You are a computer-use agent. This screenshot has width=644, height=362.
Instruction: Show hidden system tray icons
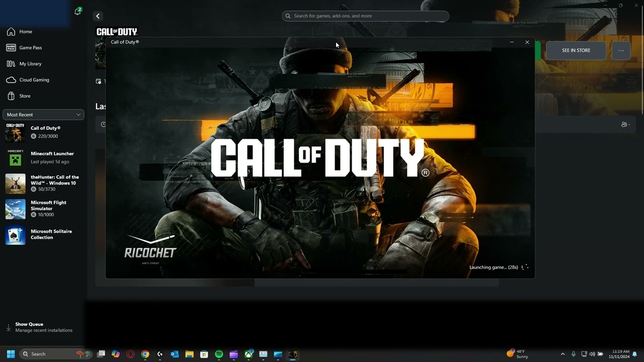tap(562, 354)
